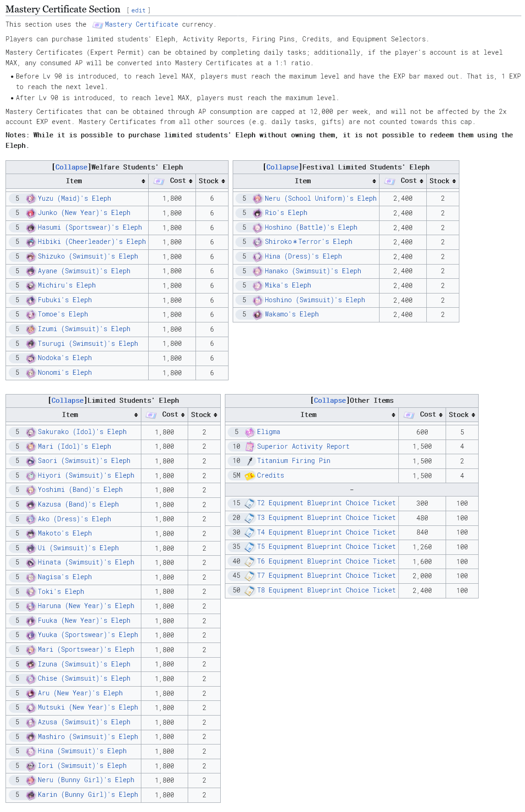Click the T2 Equipment Blueprint ticket icon

coord(250,503)
